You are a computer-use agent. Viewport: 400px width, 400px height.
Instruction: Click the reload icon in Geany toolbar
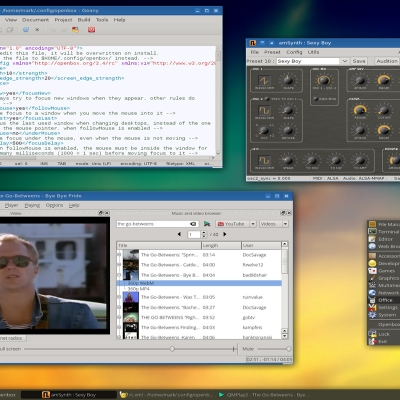[x=26, y=30]
